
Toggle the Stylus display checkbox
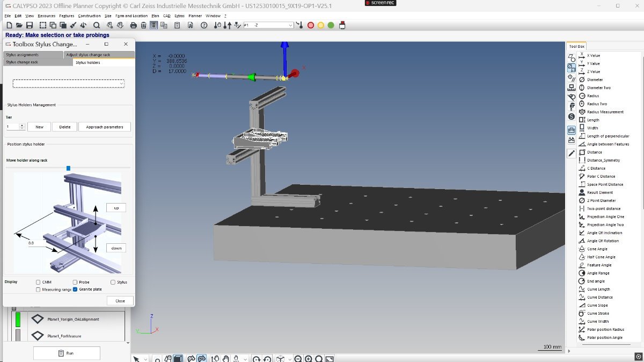pyautogui.click(x=113, y=282)
